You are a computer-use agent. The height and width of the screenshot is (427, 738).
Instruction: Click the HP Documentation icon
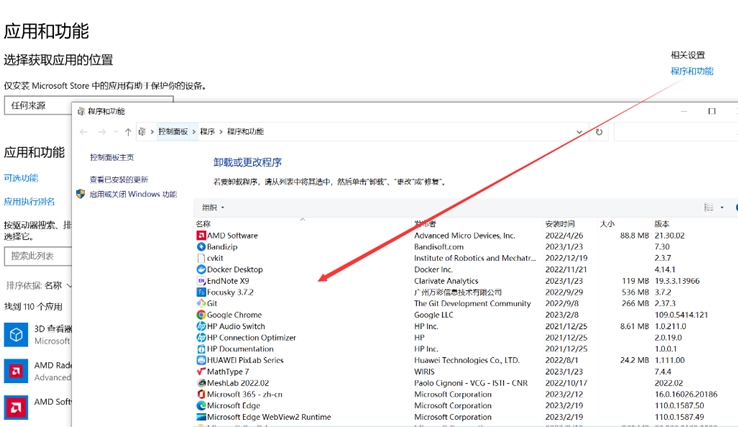tap(201, 349)
